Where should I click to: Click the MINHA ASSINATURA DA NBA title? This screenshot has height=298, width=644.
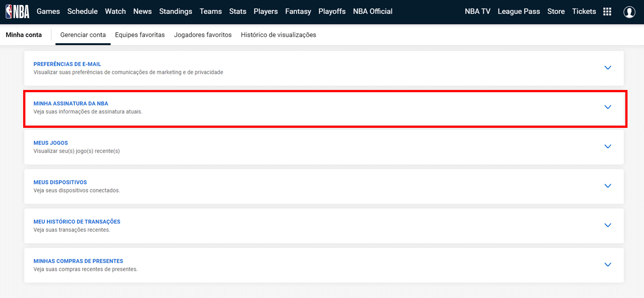71,103
